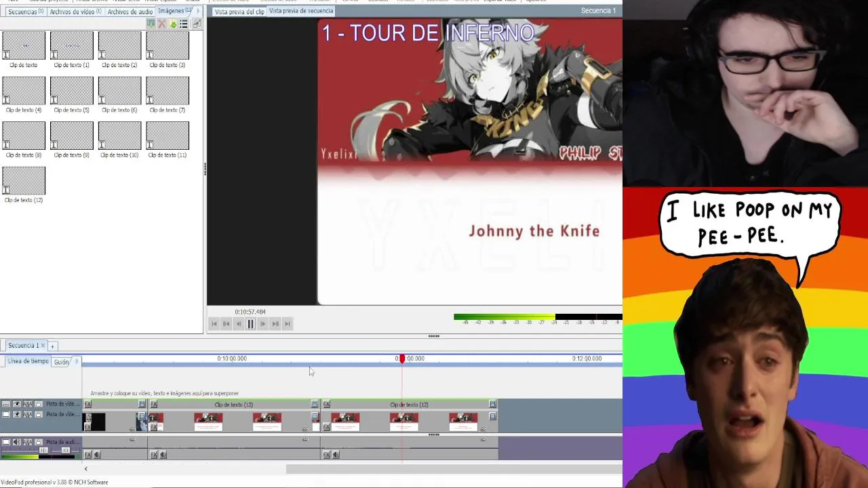The width and height of the screenshot is (868, 488).
Task: Adjust the audio track volume slider
Action: [x=43, y=450]
